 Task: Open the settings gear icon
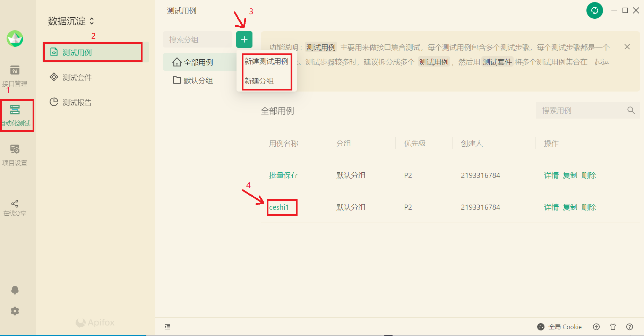15,311
